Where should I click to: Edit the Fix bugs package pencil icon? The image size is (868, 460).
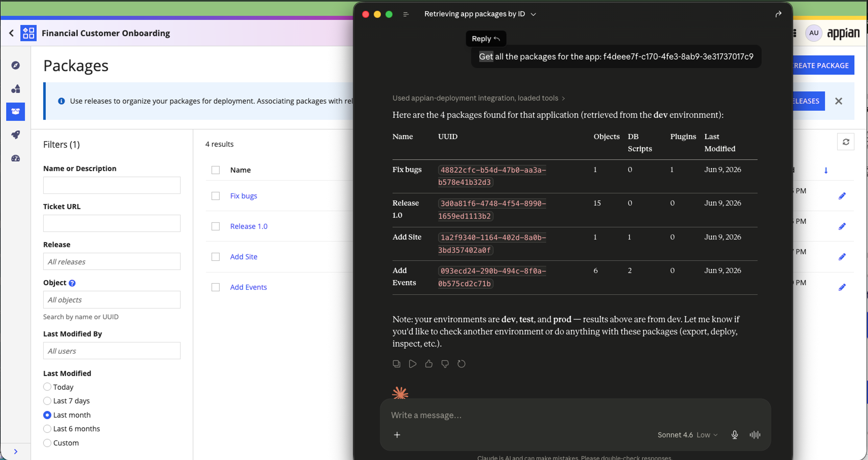[x=842, y=196]
